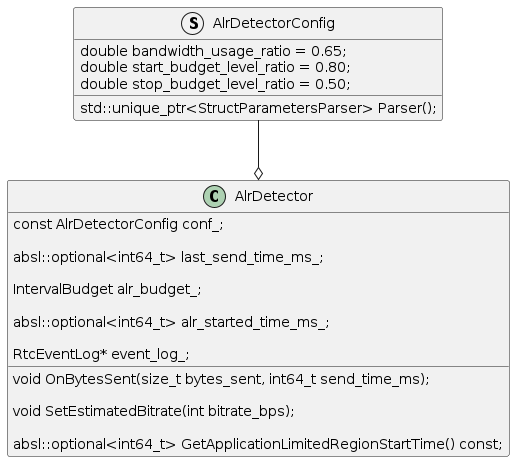Click the last_send_time_ms_ member line
The height and width of the screenshot is (462, 515).
(x=168, y=257)
